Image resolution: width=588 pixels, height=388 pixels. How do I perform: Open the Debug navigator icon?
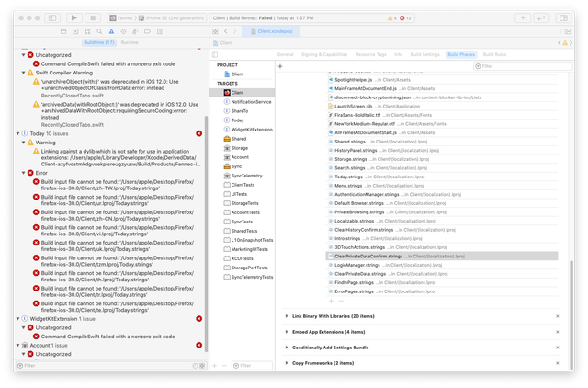(135, 31)
